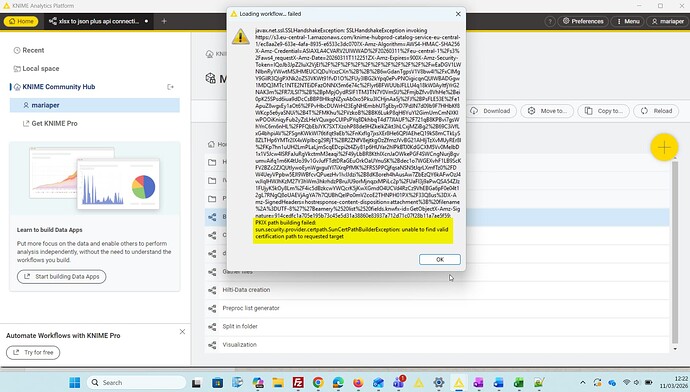Click the third folder icon in the file list

pos(212,199)
